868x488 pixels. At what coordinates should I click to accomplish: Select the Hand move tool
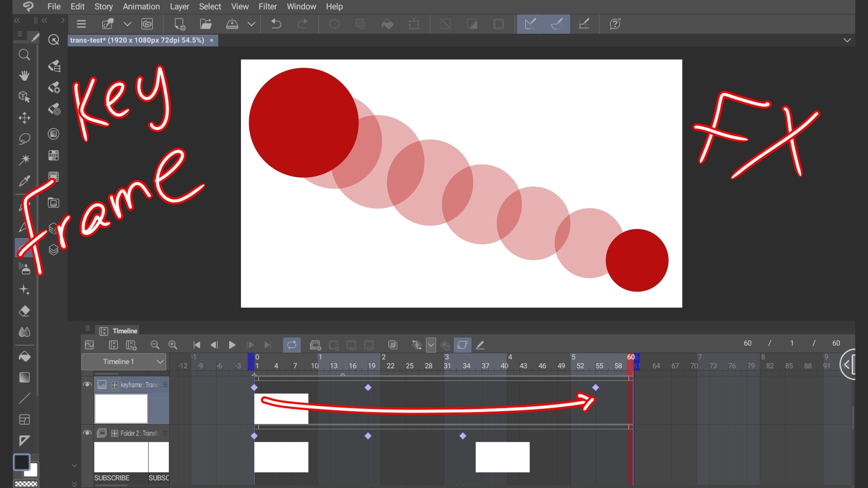[x=24, y=75]
